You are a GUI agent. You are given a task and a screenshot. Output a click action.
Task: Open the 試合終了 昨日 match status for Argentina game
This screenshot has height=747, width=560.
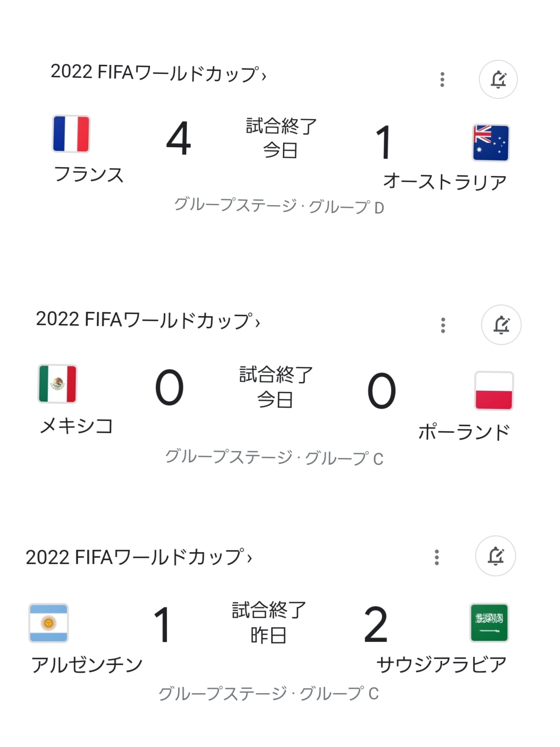[x=269, y=622]
